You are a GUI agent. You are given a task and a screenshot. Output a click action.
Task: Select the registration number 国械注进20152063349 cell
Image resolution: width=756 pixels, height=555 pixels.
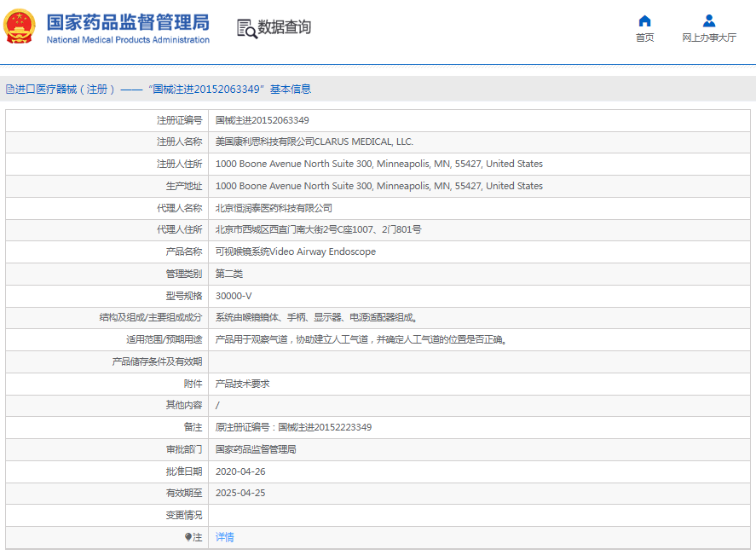263,120
